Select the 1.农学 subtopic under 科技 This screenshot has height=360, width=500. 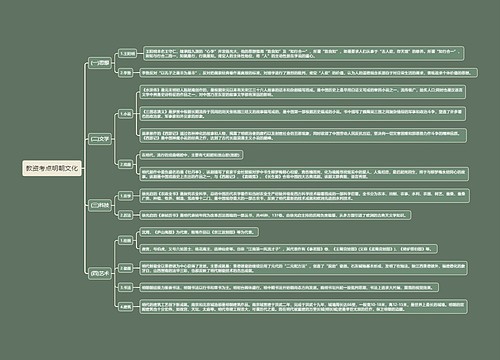[126, 196]
